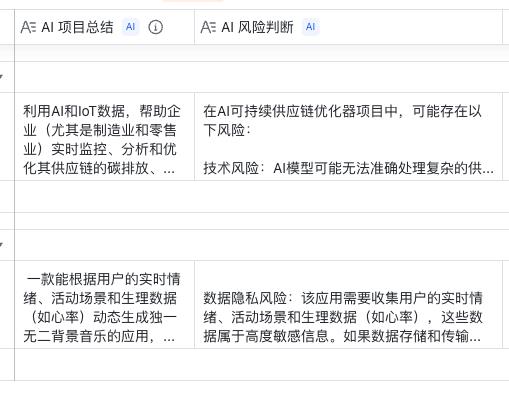Open the risk cell starting 在AI可持续供应链优化器项目中
509x401 pixels.
pyautogui.click(x=348, y=137)
